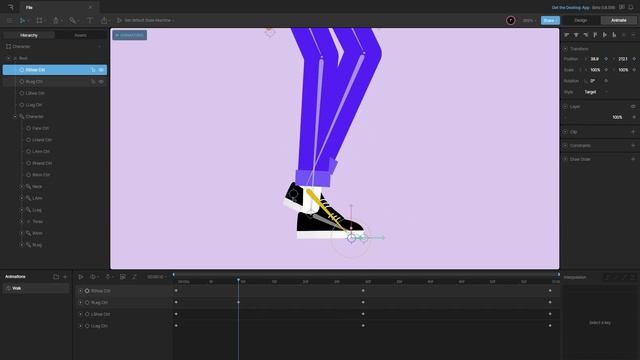Create new animation folder

pos(56,277)
